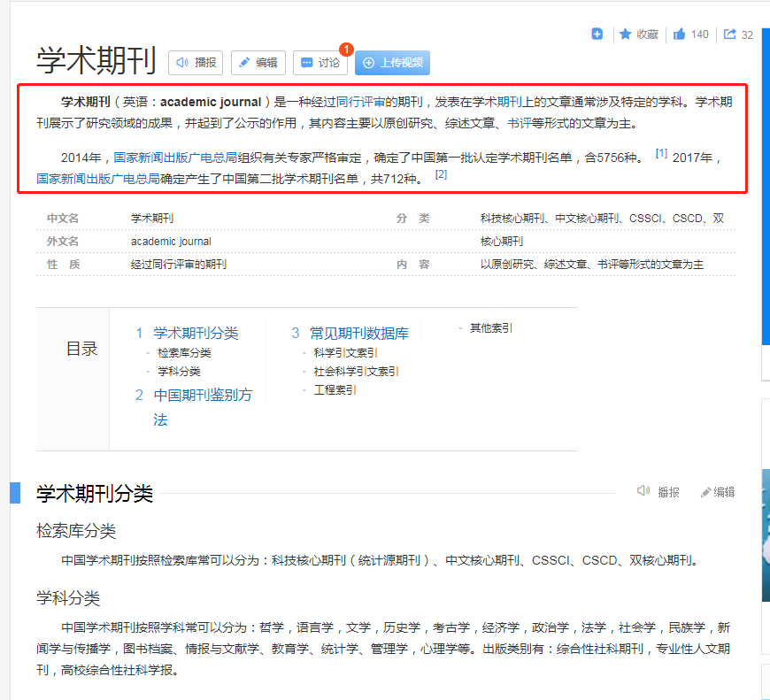Jump to contents item 3 常见期刊数据库

click(359, 333)
